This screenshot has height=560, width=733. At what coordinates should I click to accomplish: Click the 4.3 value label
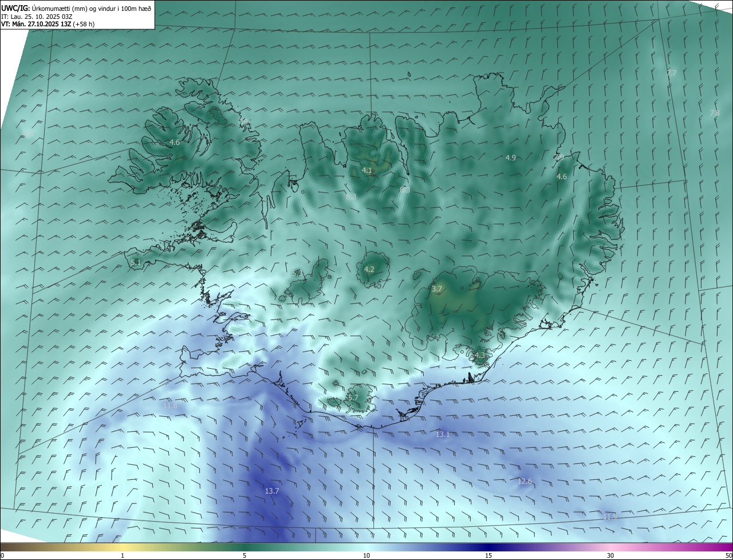(479, 356)
